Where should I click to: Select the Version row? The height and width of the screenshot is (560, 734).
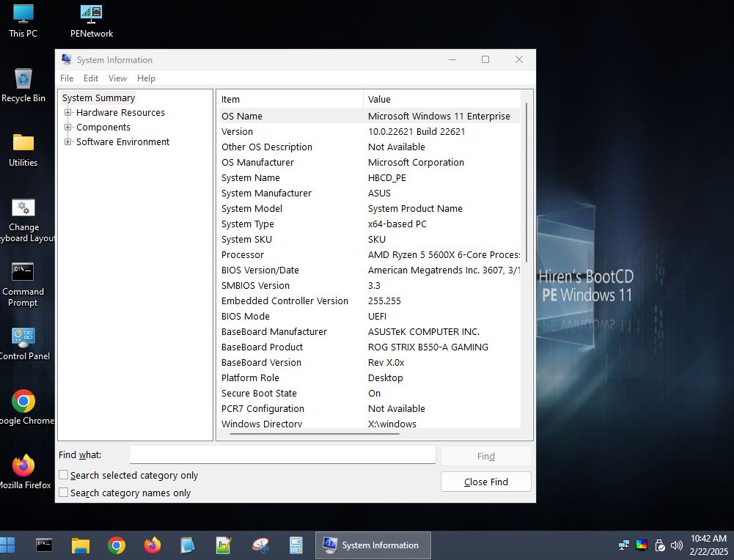point(370,131)
